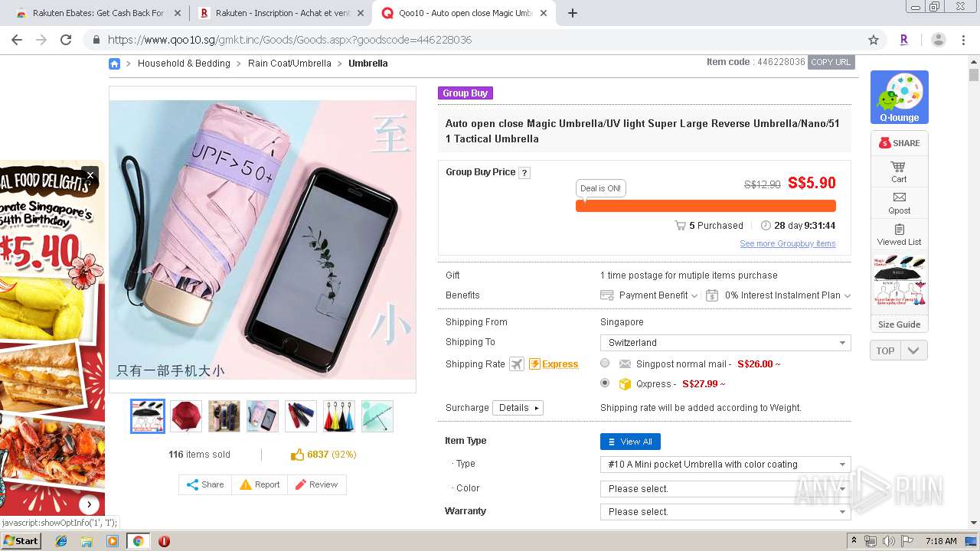The width and height of the screenshot is (980, 551).
Task: Go to Rain Coat/Umbrella category
Action: (x=289, y=64)
